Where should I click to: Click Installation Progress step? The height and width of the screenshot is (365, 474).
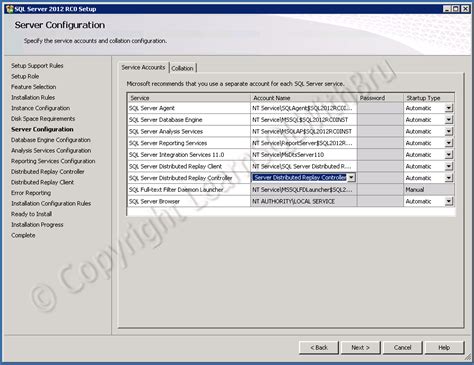coord(37,225)
